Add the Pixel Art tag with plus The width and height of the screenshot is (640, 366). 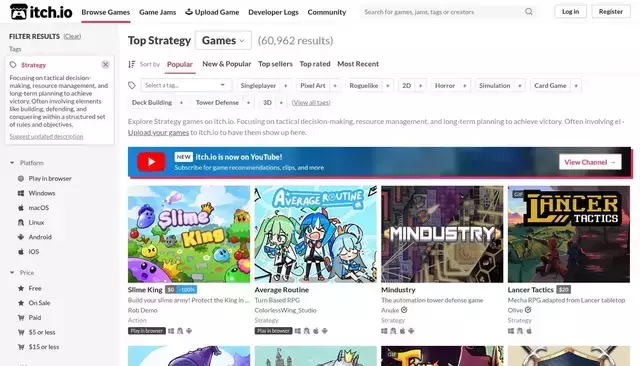(335, 86)
